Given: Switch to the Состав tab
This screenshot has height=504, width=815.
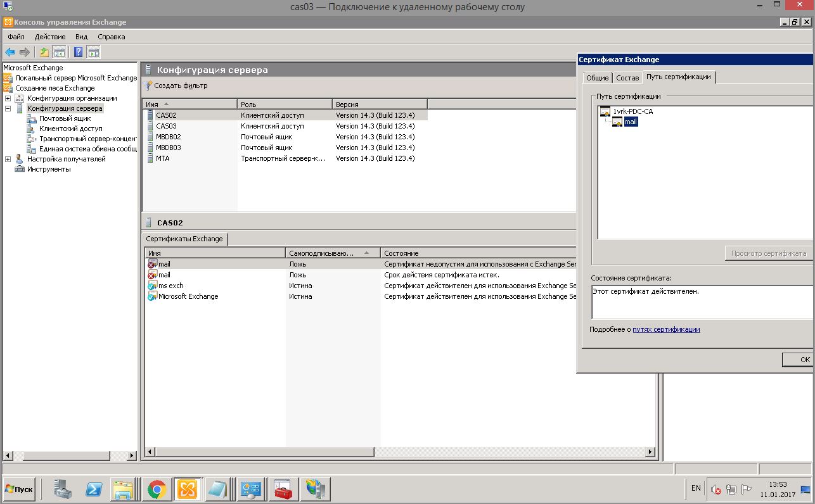Looking at the screenshot, I should pyautogui.click(x=627, y=78).
